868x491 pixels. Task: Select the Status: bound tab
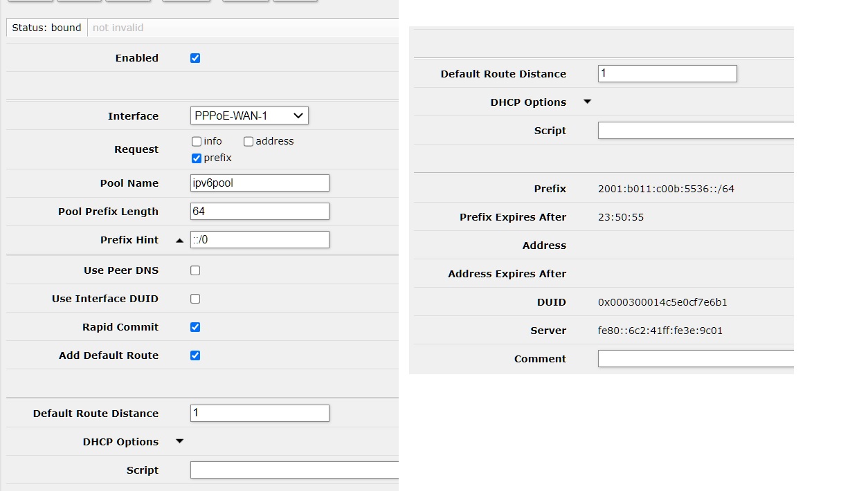[46, 28]
